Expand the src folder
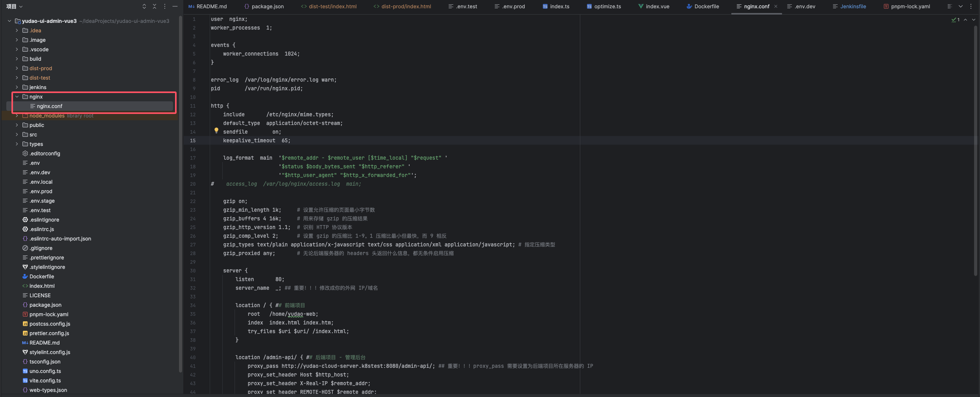 (17, 134)
